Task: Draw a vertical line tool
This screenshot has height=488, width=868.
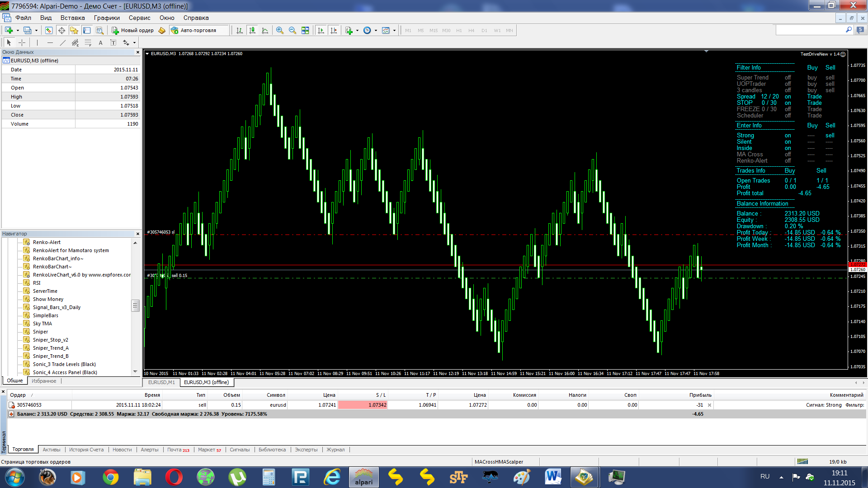Action: (x=37, y=42)
